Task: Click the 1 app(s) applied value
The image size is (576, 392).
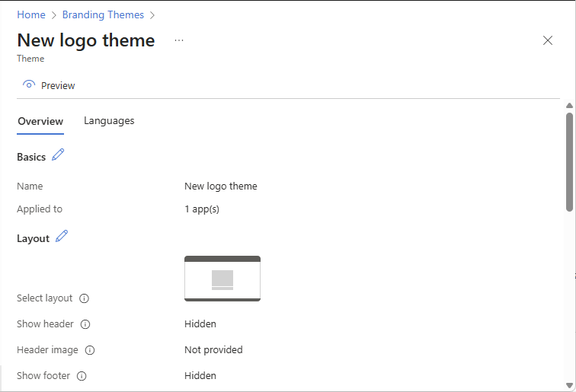Action: click(x=202, y=209)
